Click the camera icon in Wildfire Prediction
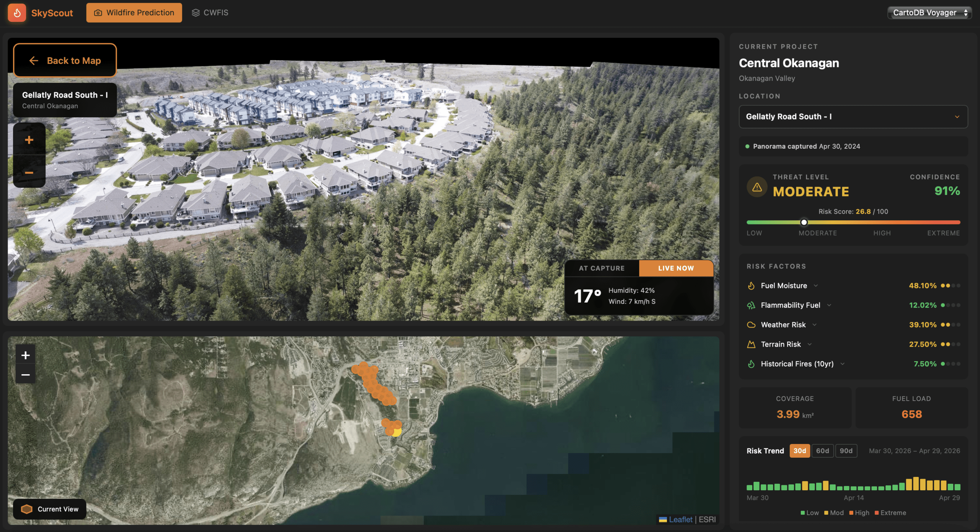Image resolution: width=980 pixels, height=532 pixels. [x=98, y=13]
